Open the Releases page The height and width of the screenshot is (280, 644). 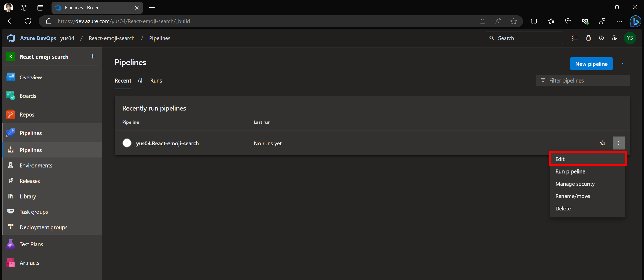[x=30, y=181]
